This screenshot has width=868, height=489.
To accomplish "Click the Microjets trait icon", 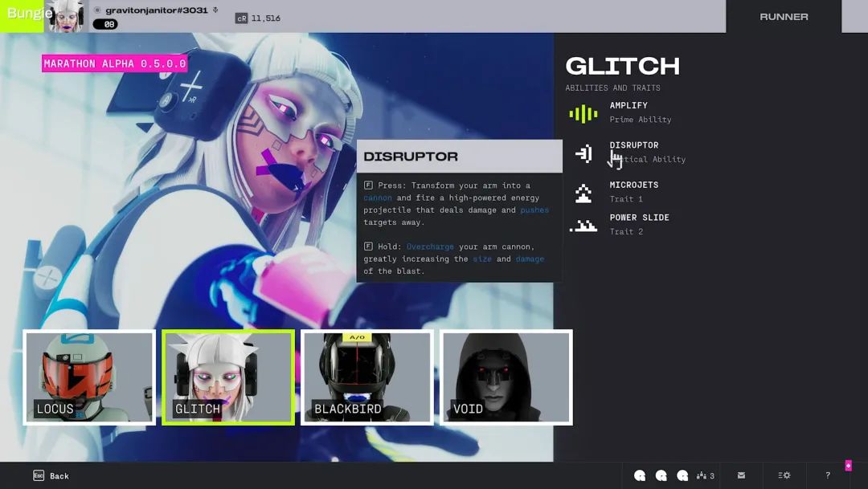I will click(583, 193).
